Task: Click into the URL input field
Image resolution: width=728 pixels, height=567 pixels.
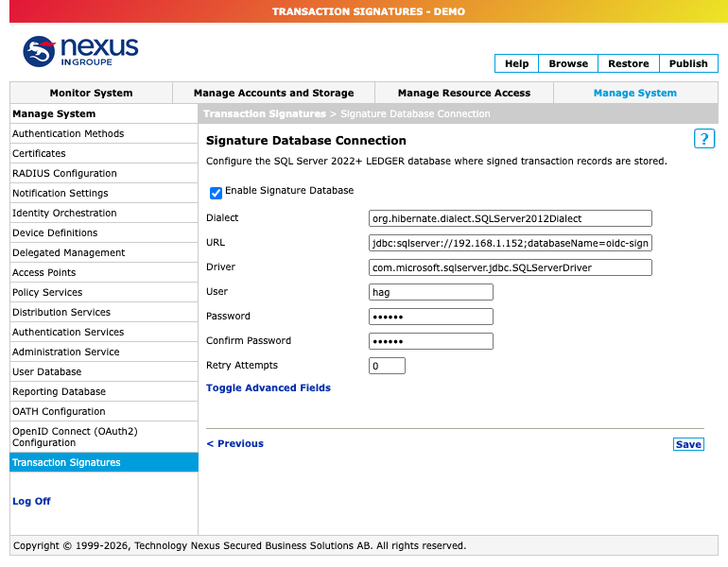Action: coord(511,243)
